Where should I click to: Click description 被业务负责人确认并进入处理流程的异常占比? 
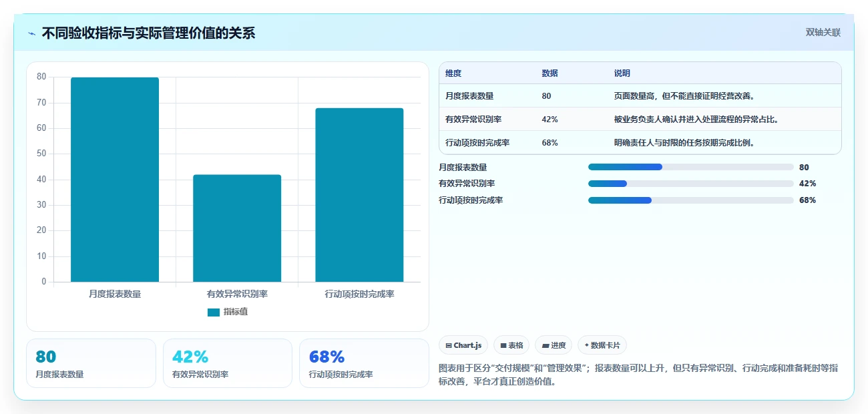[696, 120]
